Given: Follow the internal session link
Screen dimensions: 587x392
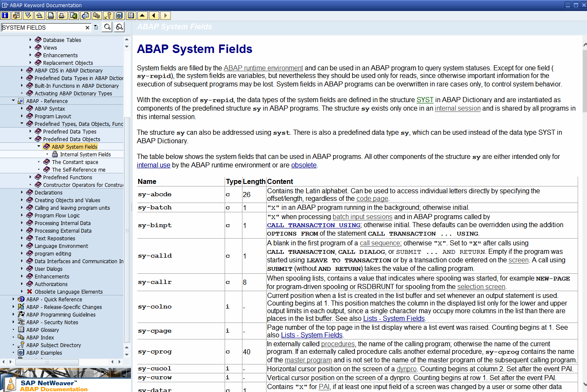Looking at the screenshot, I should 458,108.
